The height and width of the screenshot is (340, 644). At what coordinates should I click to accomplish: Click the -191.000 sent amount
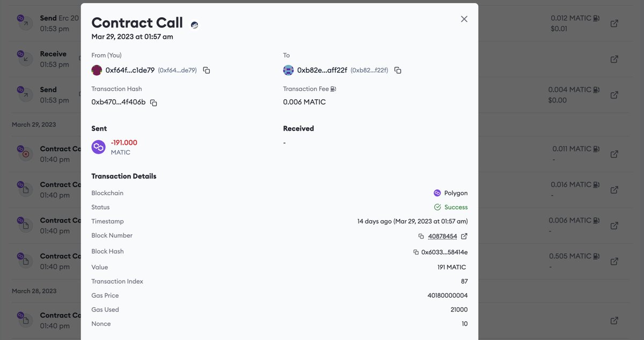click(124, 143)
